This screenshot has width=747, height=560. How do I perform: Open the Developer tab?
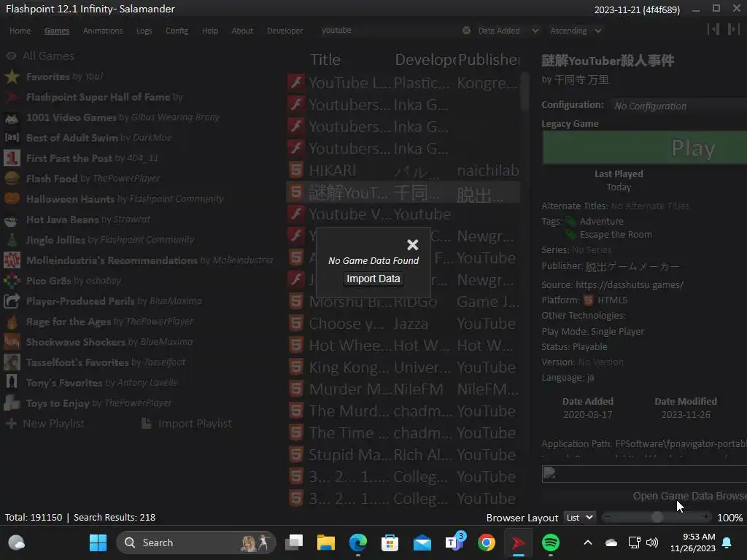coord(285,31)
